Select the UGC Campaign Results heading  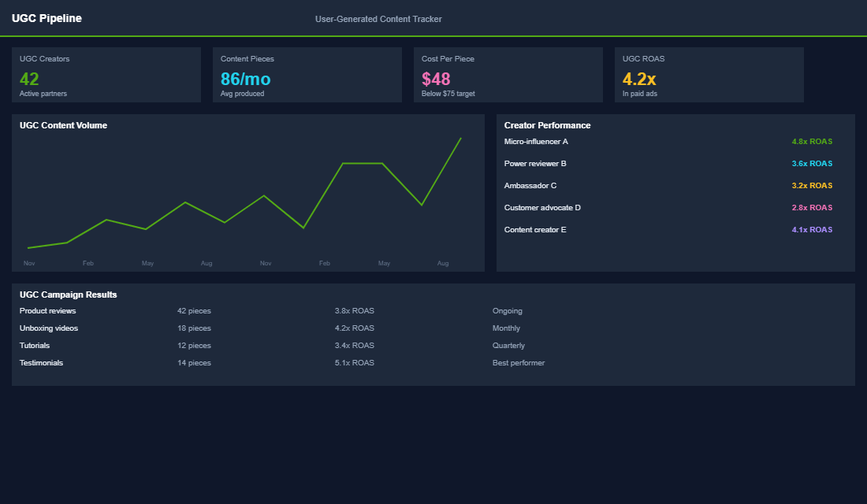coord(68,294)
